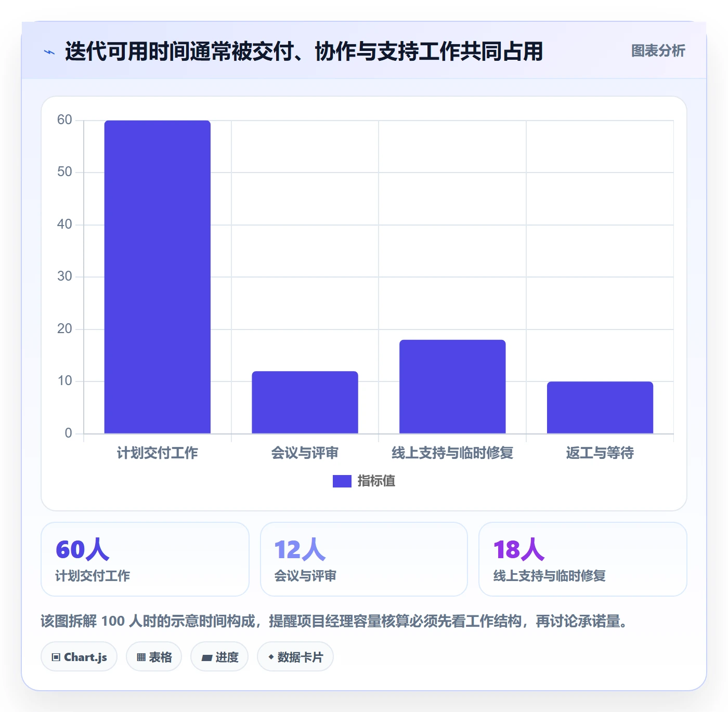728x712 pixels.
Task: Click the 会议与评审 bar in the chart
Action: coord(305,402)
